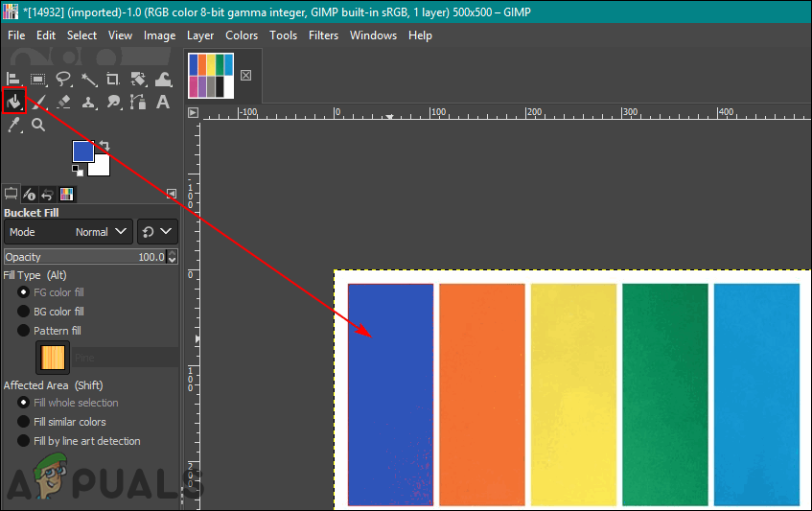The image size is (812, 511).
Task: Select the Alignment tool
Action: click(x=13, y=80)
